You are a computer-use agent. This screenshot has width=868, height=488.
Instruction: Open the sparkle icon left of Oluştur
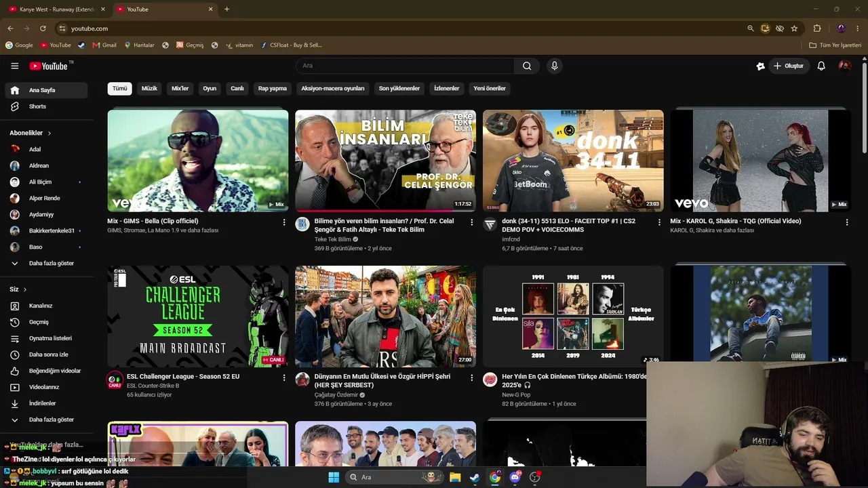[761, 66]
